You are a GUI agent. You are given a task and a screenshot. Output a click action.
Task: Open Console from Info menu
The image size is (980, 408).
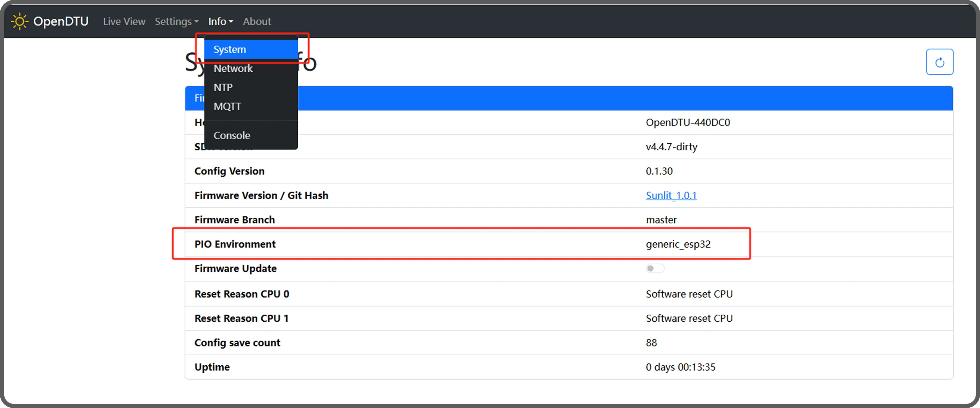(232, 135)
